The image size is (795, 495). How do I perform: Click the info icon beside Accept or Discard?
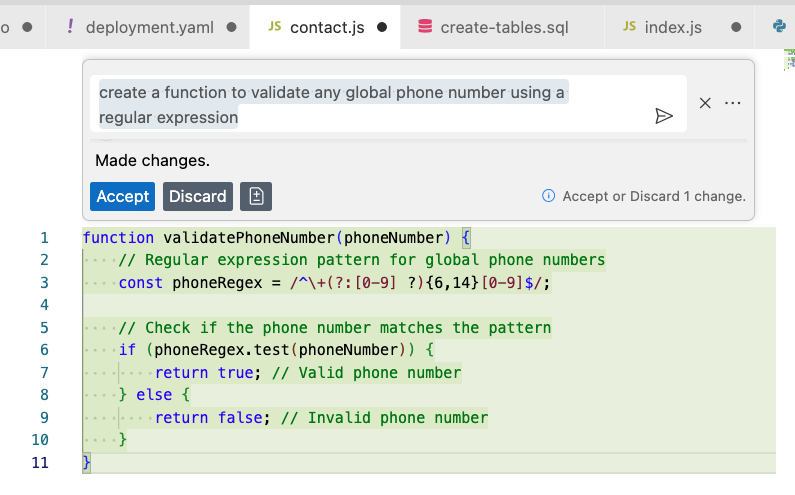pyautogui.click(x=549, y=196)
